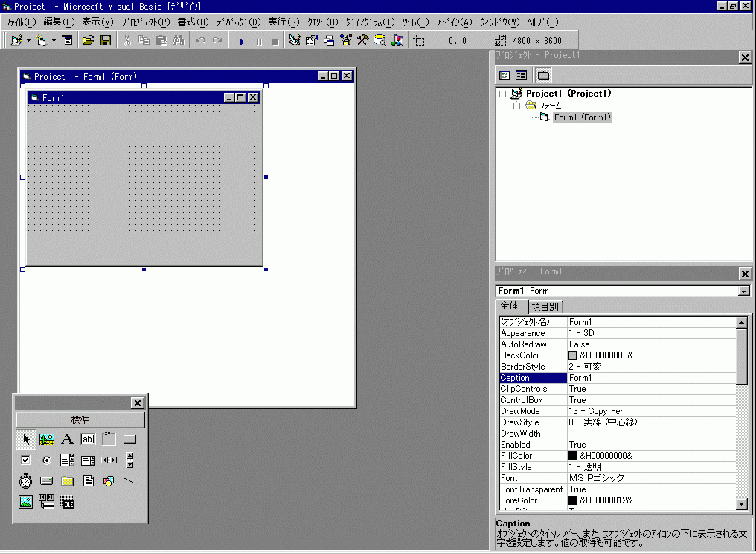756x554 pixels.
Task: Open the Form1 object dropdown in Properties
Action: coord(744,291)
